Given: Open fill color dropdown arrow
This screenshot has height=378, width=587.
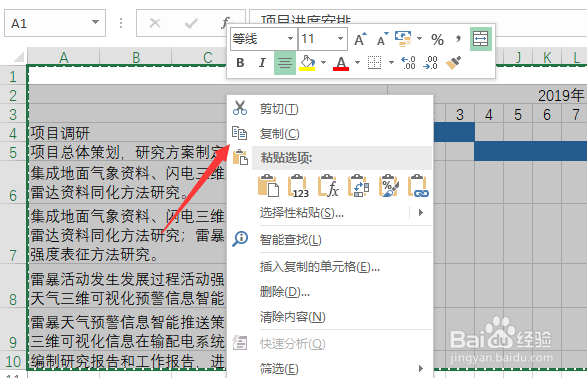Looking at the screenshot, I should coord(323,63).
